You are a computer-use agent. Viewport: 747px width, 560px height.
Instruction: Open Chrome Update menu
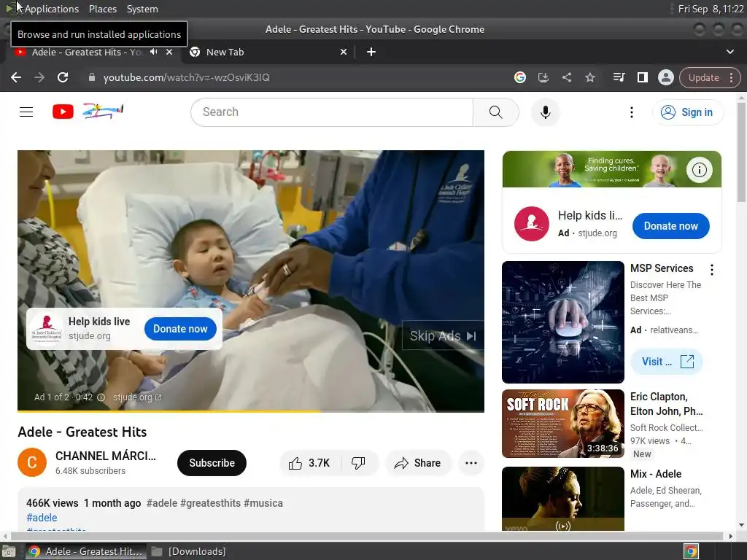(710, 77)
